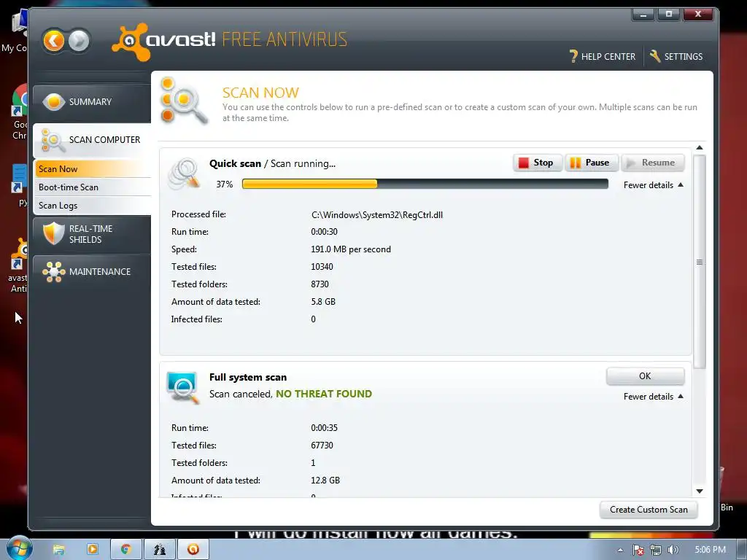Click the Settings wrench icon

[x=655, y=56]
